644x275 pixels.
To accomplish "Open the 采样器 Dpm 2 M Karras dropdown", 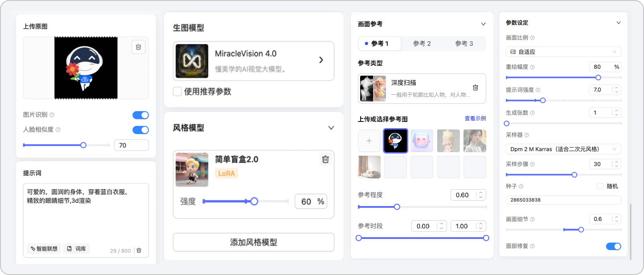I will click(x=563, y=149).
